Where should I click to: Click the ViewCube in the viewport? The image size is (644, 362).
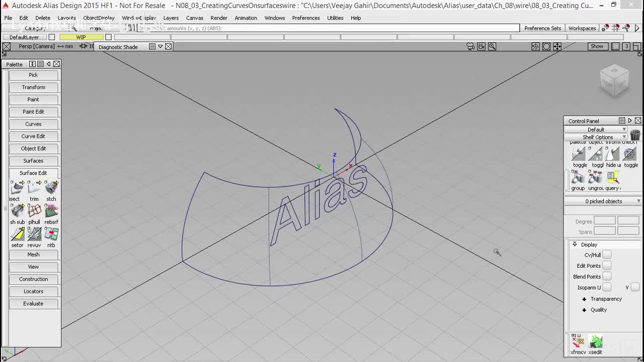pyautogui.click(x=614, y=81)
